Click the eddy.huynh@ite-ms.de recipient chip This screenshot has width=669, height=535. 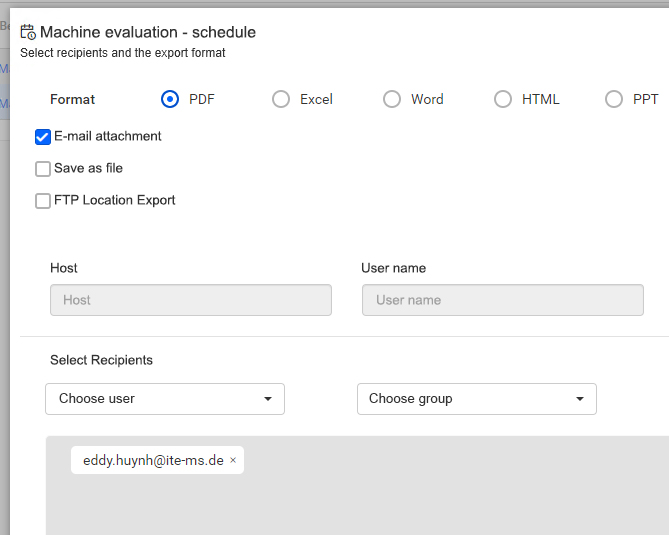pos(153,460)
